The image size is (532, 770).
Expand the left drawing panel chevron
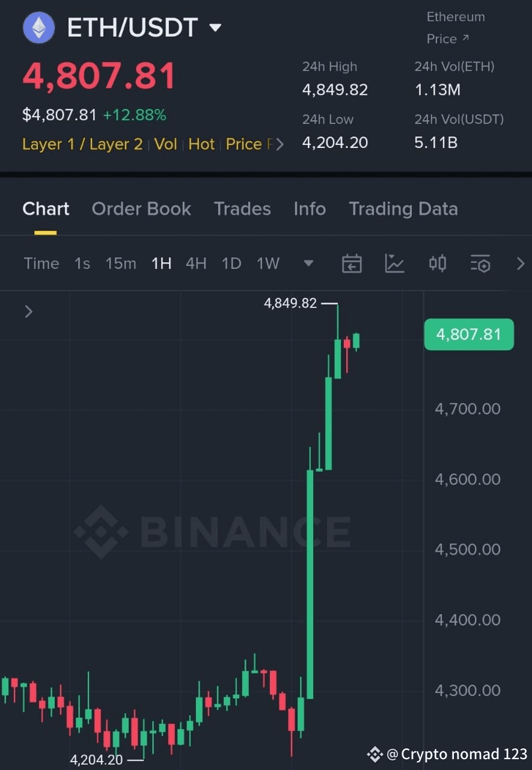28,312
